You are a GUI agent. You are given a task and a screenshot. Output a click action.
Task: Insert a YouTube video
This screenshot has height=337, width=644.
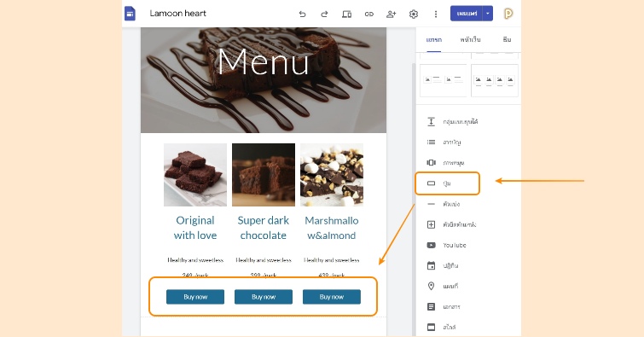446,245
